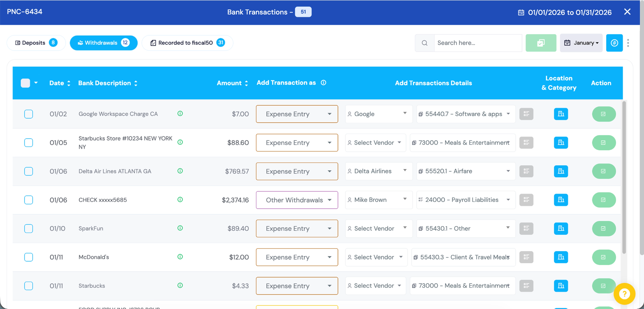Click info icon for CHECK xxxxx5685 row
This screenshot has height=309, width=644.
tap(180, 200)
